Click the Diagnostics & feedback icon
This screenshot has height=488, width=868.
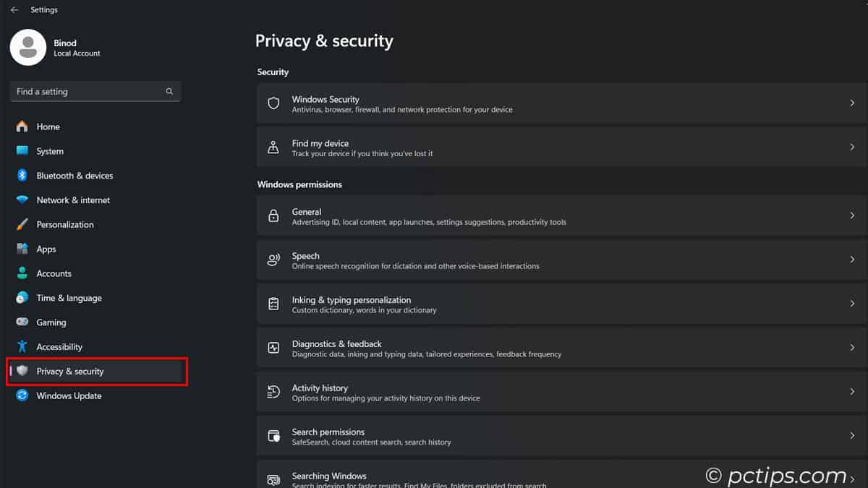pos(273,348)
